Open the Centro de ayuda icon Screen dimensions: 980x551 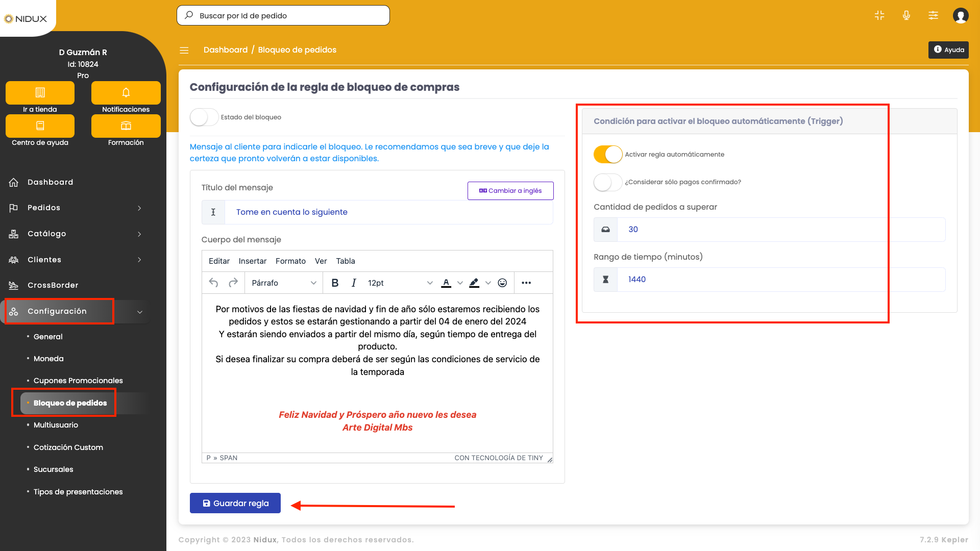40,126
